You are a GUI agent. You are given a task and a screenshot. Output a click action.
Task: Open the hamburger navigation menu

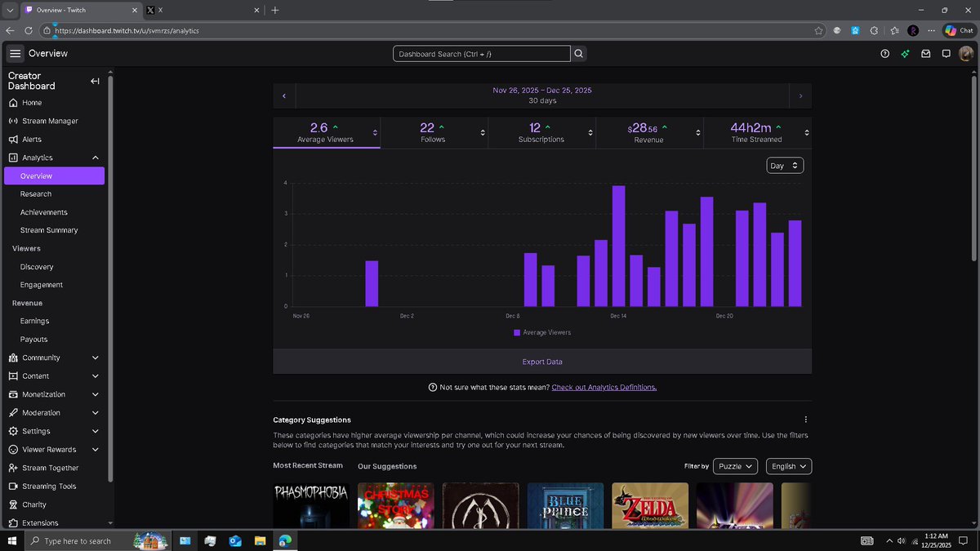[16, 53]
